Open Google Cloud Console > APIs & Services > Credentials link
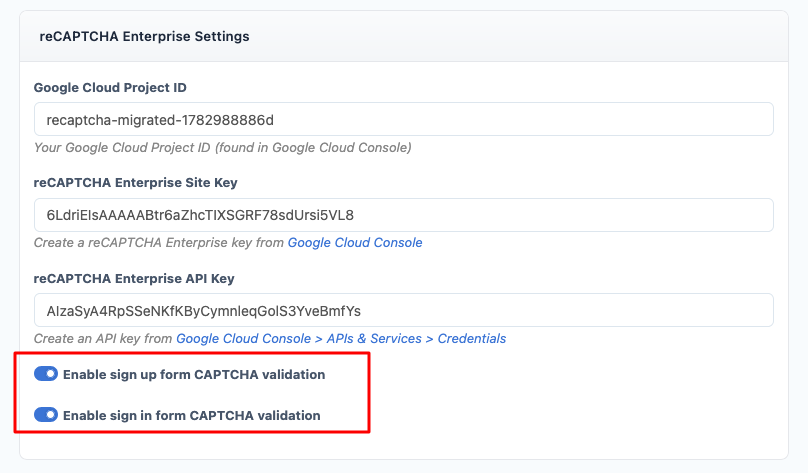 click(x=341, y=339)
